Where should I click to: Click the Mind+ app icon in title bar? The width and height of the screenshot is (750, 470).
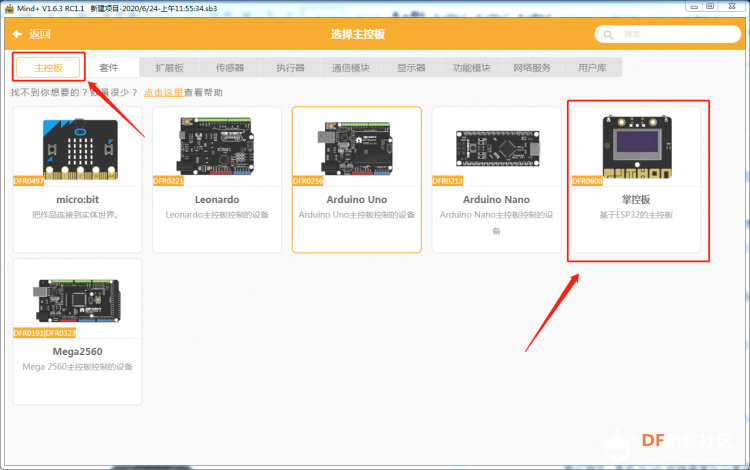coord(9,8)
